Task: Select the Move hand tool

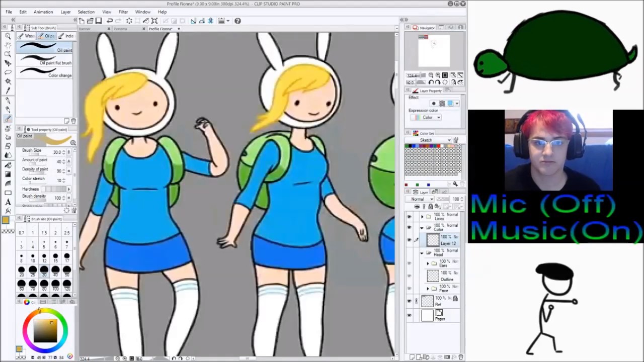Action: click(x=8, y=45)
